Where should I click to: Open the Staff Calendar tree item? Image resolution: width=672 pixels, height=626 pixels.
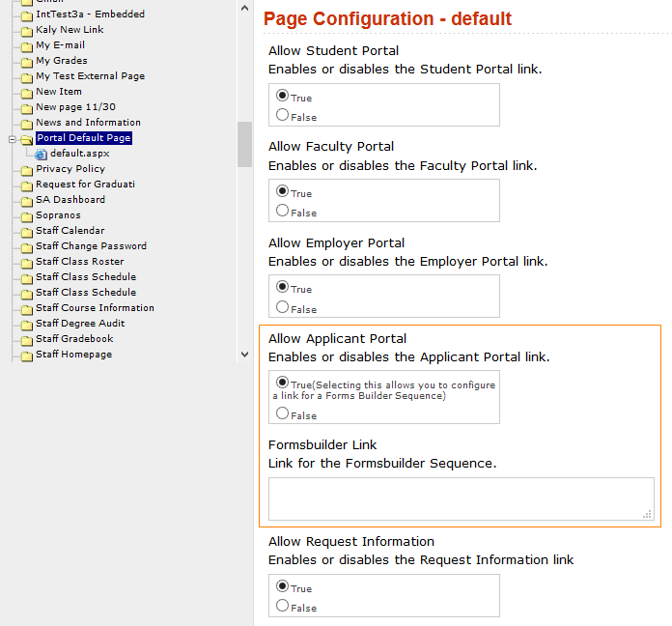(x=70, y=231)
